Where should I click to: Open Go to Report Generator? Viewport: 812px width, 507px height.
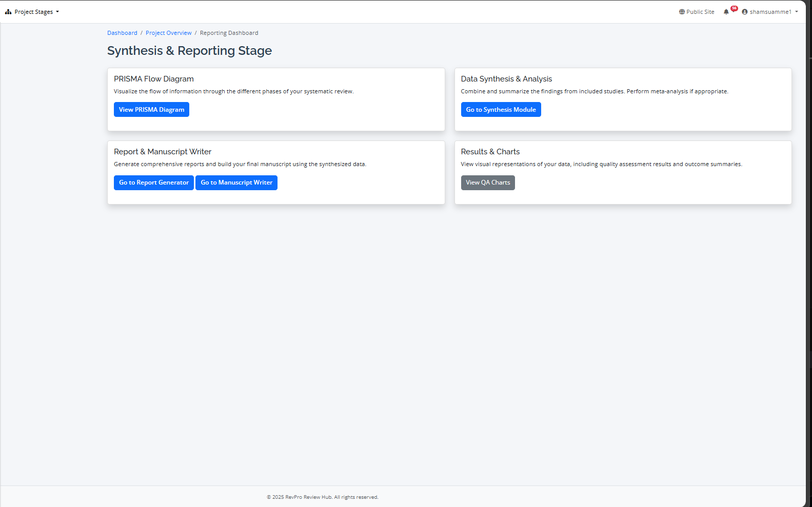pos(154,182)
